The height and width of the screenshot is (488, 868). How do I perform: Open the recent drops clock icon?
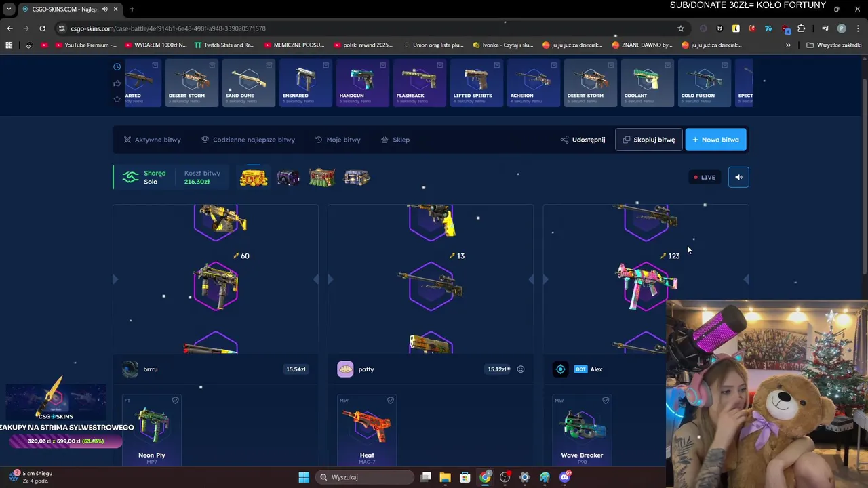coord(117,66)
